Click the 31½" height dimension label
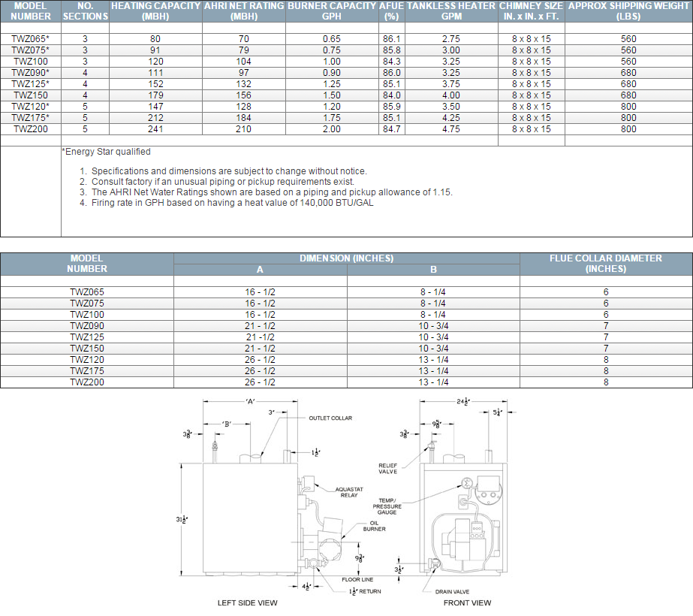Viewport: 693px width, 616px height. tap(182, 520)
